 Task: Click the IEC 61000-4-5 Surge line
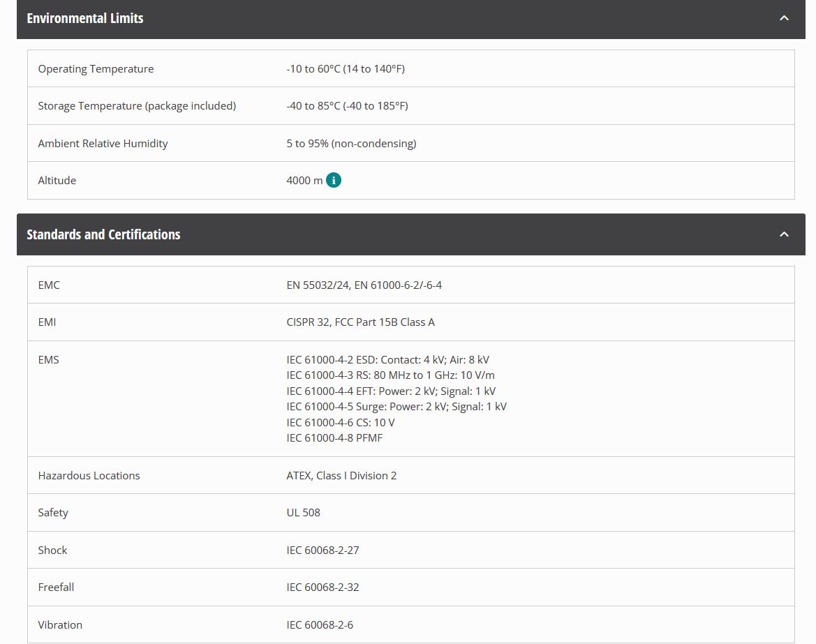point(396,407)
